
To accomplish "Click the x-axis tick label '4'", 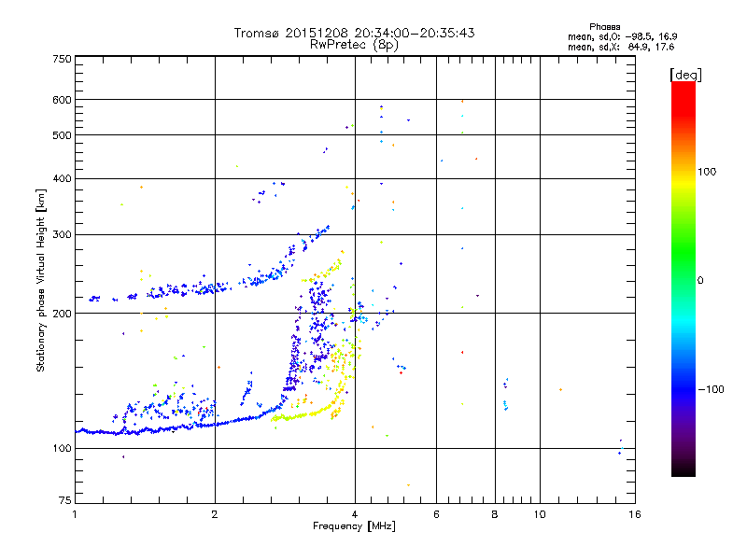I will pos(355,514).
